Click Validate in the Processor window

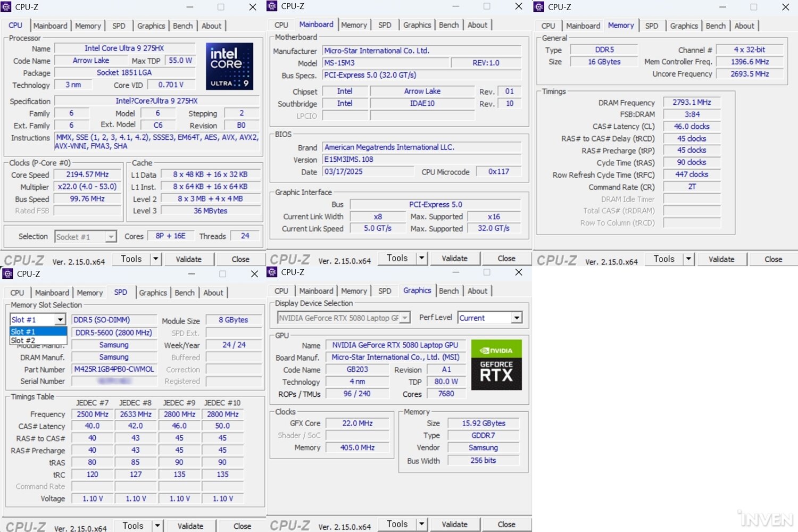pos(189,259)
